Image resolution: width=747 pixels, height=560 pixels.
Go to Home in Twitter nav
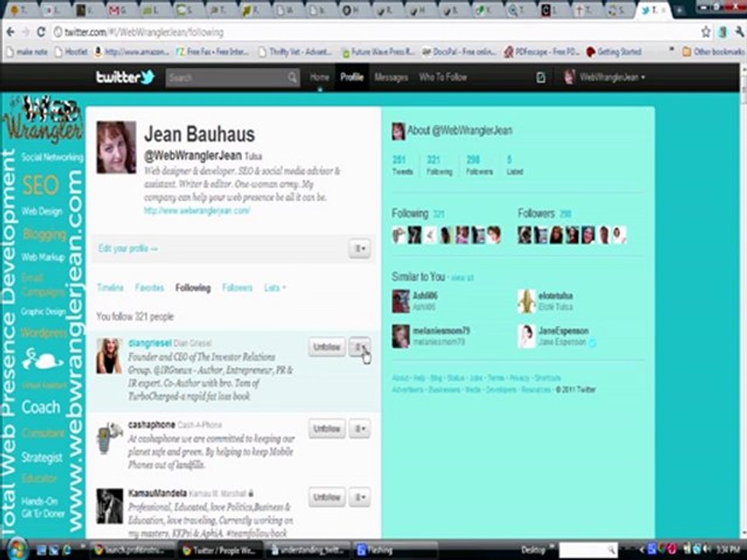point(319,77)
